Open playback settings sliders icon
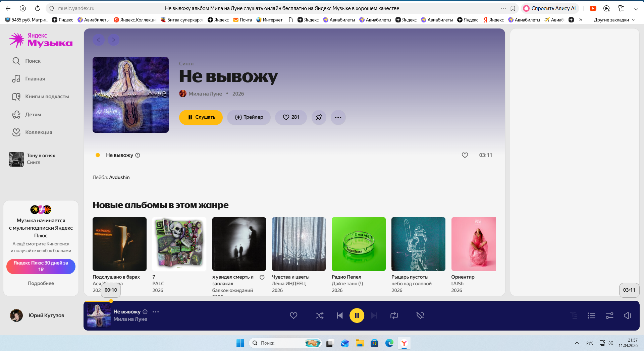The height and width of the screenshot is (351, 644). pyautogui.click(x=609, y=315)
